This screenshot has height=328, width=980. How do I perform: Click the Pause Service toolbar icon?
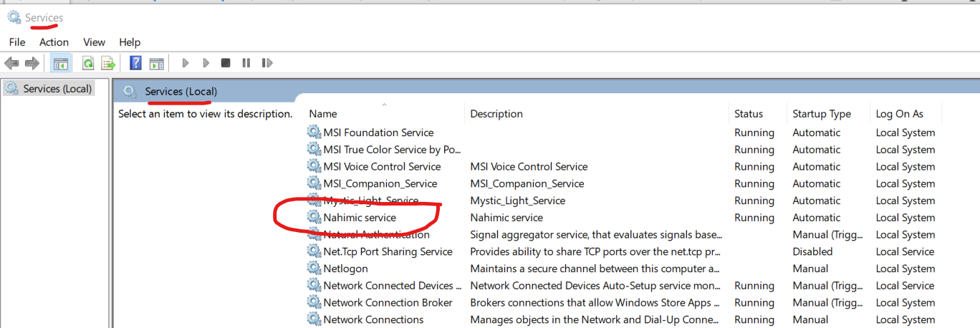(246, 63)
